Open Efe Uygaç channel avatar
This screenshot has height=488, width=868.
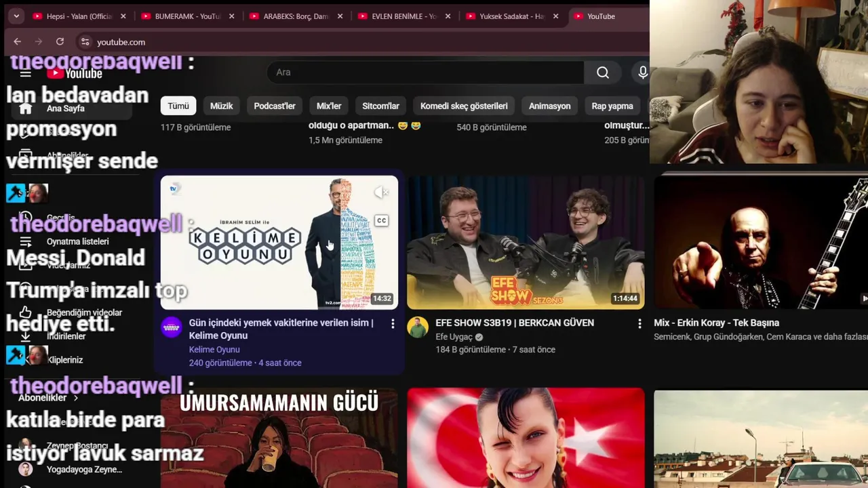(418, 327)
